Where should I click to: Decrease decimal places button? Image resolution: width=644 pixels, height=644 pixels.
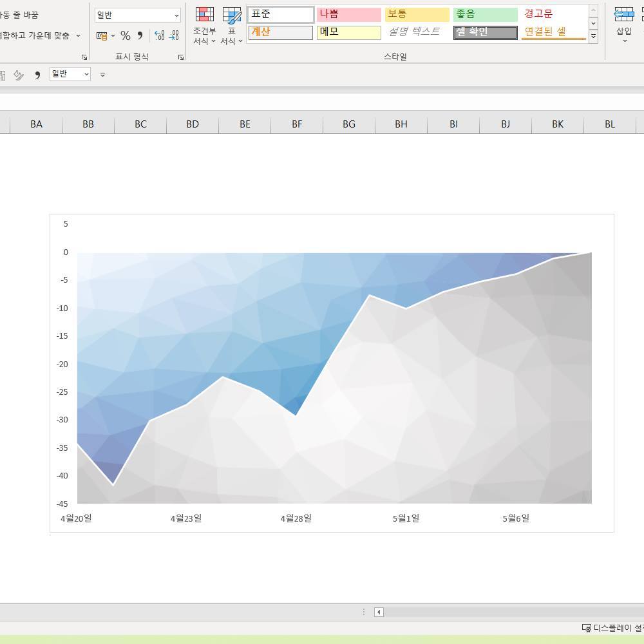click(x=174, y=35)
